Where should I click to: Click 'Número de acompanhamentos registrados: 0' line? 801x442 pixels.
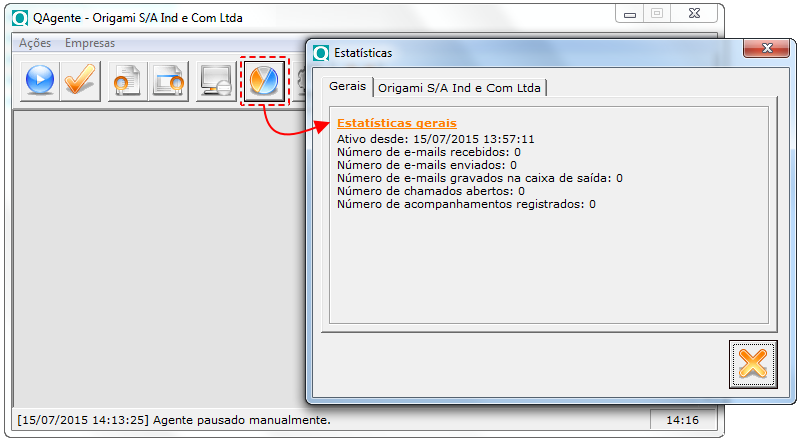[x=466, y=204]
